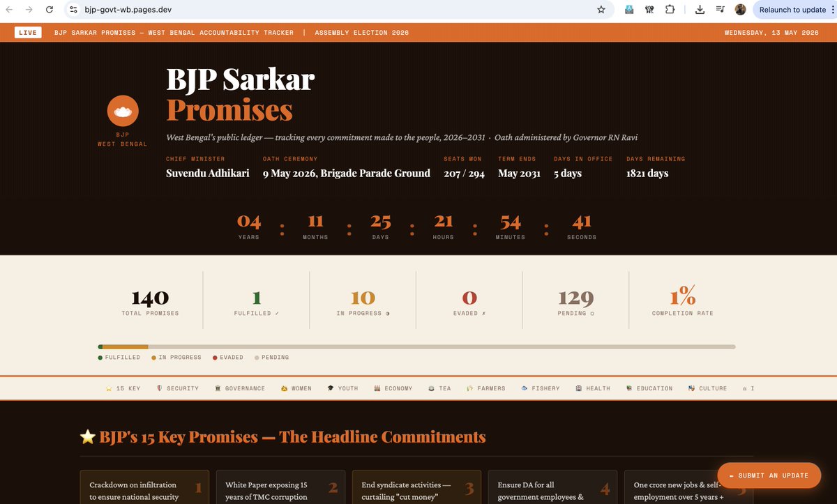Viewport: 837px width, 504px height.
Task: Click the fish icon beside Fishery
Action: 525,388
